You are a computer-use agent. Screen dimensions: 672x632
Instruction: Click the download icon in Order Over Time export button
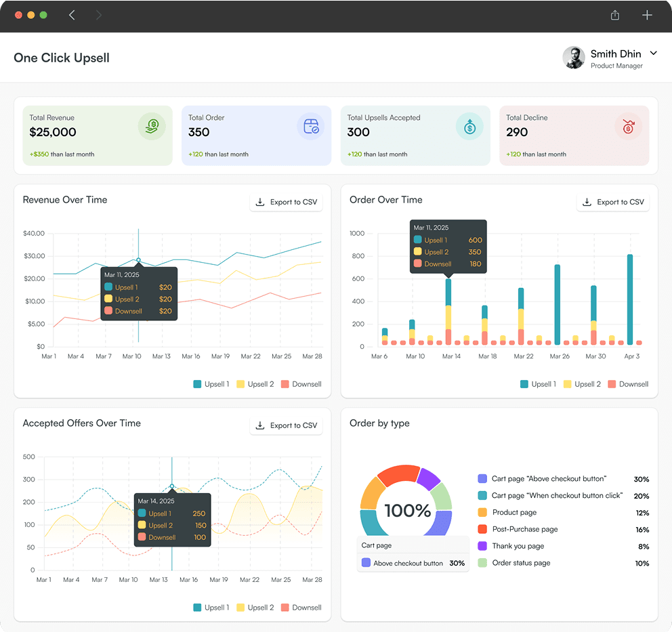(586, 201)
